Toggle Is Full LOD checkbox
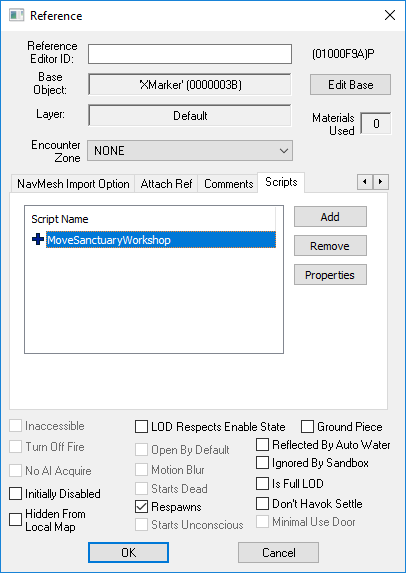 pos(262,483)
